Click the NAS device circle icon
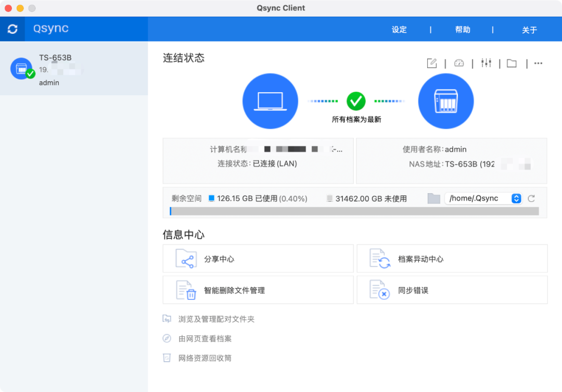The height and width of the screenshot is (392, 562). click(x=445, y=101)
